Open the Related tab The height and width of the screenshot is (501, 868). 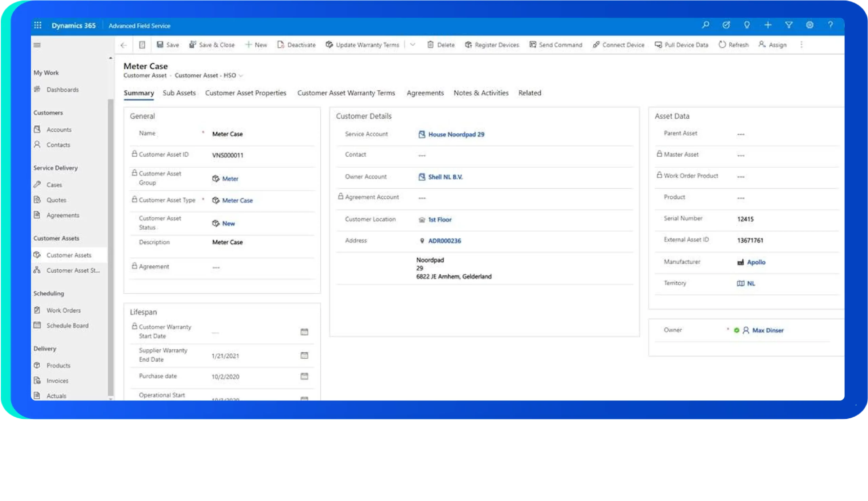tap(530, 93)
